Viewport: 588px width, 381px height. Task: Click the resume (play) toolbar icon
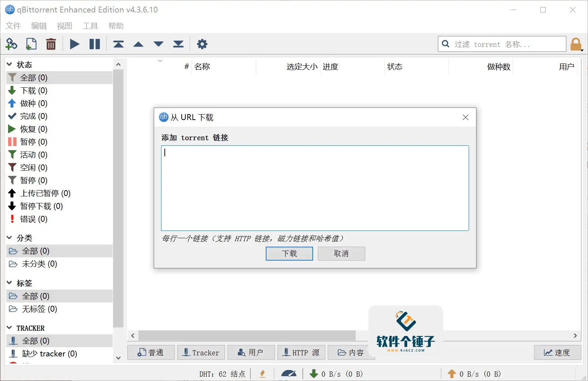[x=75, y=44]
